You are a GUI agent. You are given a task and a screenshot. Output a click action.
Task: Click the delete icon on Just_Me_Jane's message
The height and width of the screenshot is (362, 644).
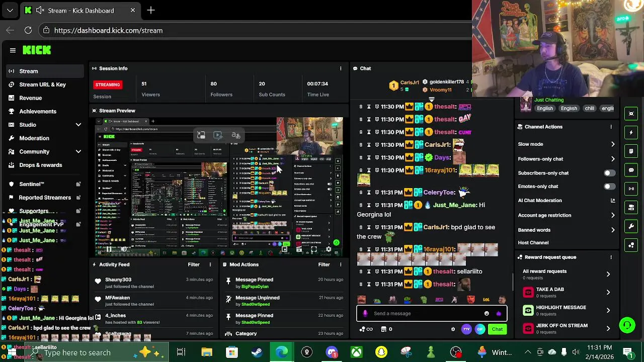[x=360, y=205]
